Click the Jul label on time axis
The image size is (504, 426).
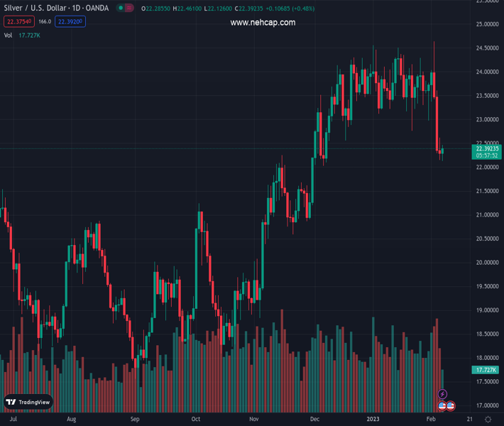click(13, 420)
